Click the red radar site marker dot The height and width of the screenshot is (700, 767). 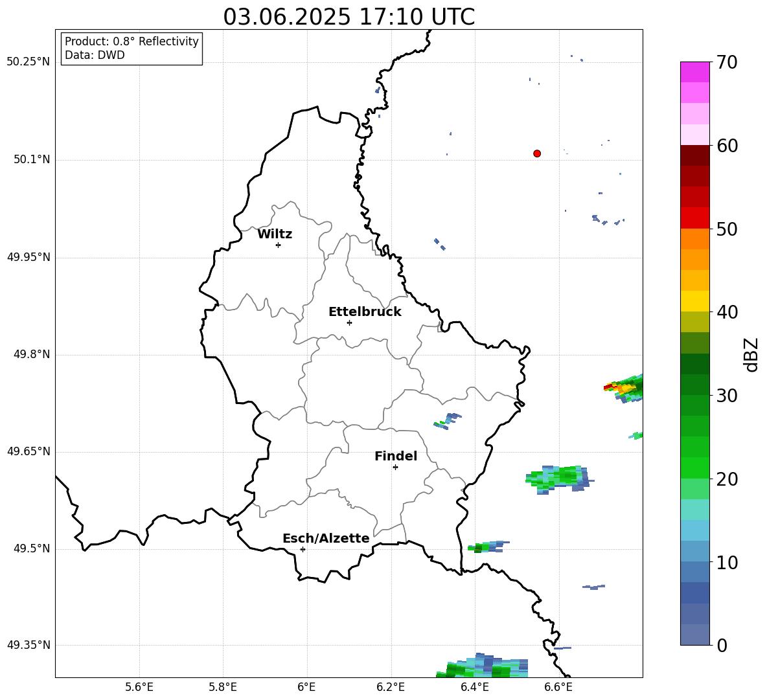pos(537,153)
